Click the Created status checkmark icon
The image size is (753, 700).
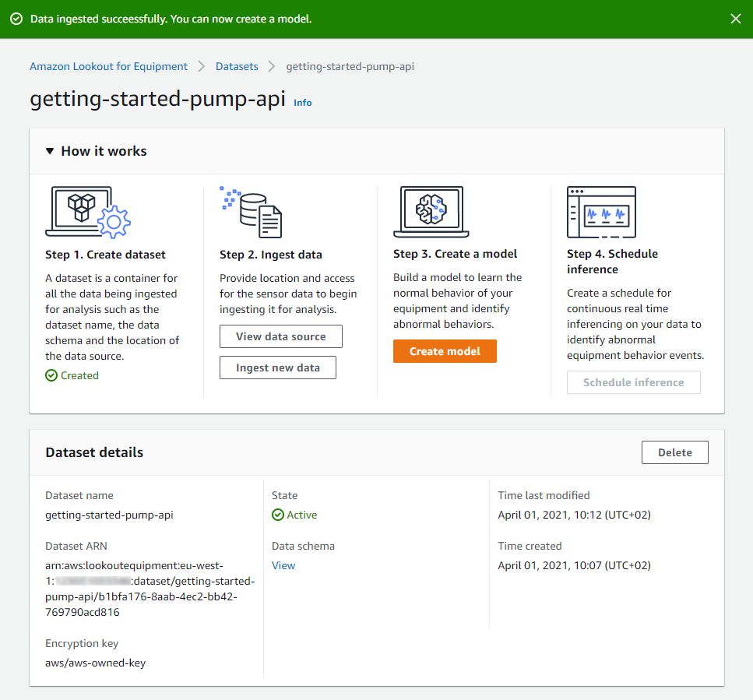click(51, 375)
